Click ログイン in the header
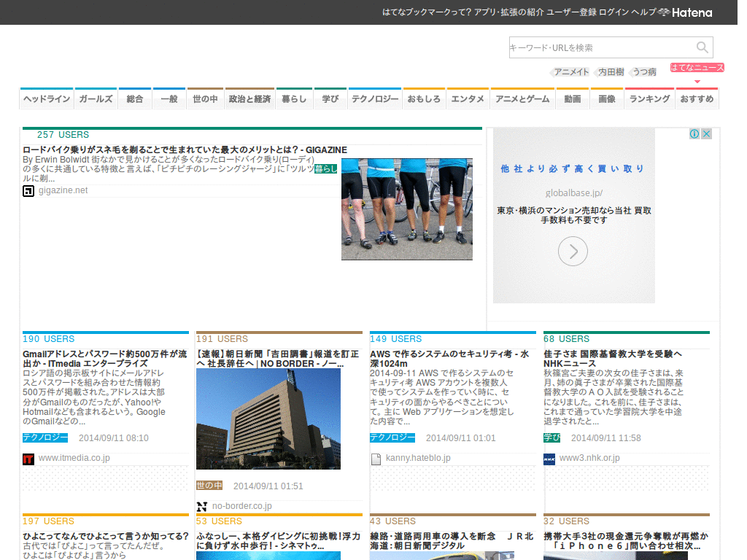747x560 pixels. coord(614,12)
